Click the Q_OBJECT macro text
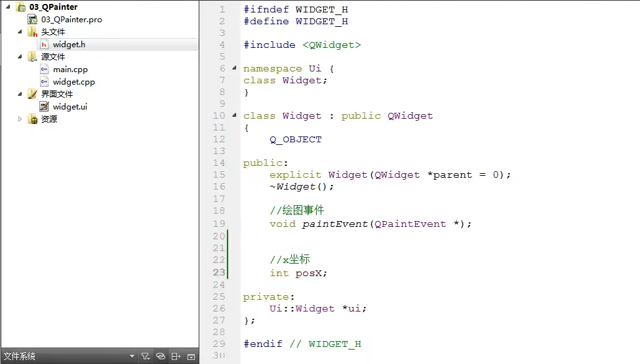Screen dimensions: 640x364 (x=296, y=140)
